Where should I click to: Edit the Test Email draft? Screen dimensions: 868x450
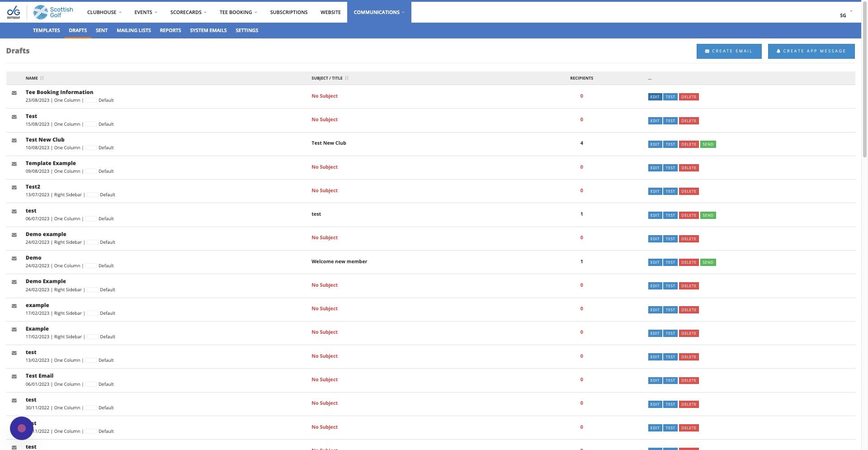(655, 380)
